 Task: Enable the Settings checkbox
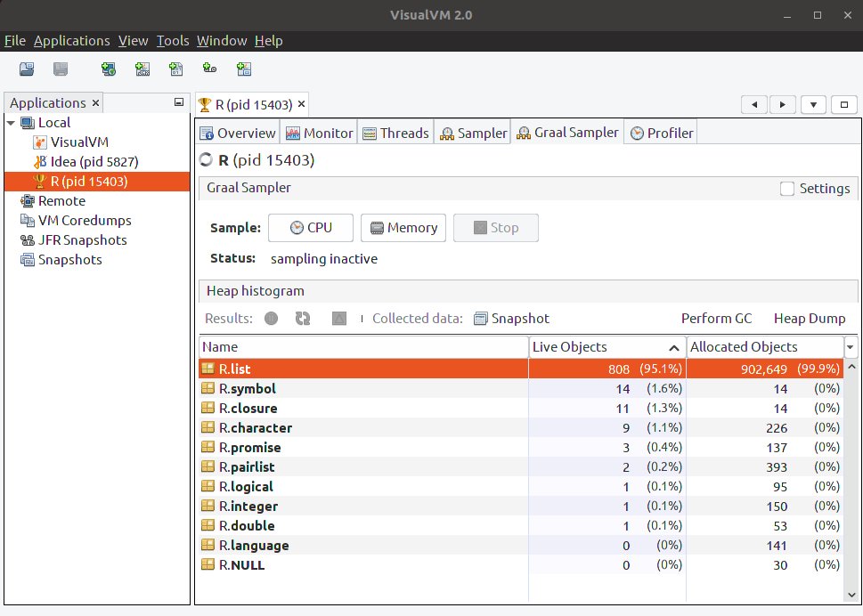tap(786, 189)
